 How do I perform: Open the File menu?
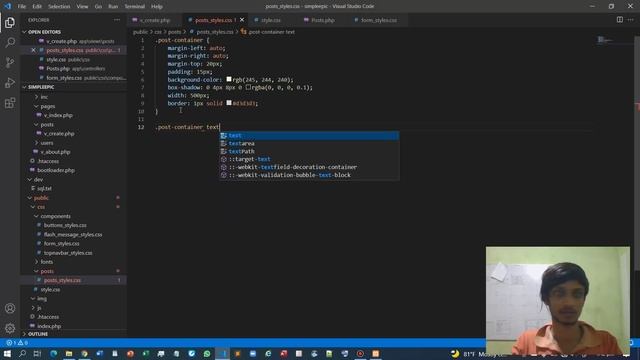(x=22, y=7)
